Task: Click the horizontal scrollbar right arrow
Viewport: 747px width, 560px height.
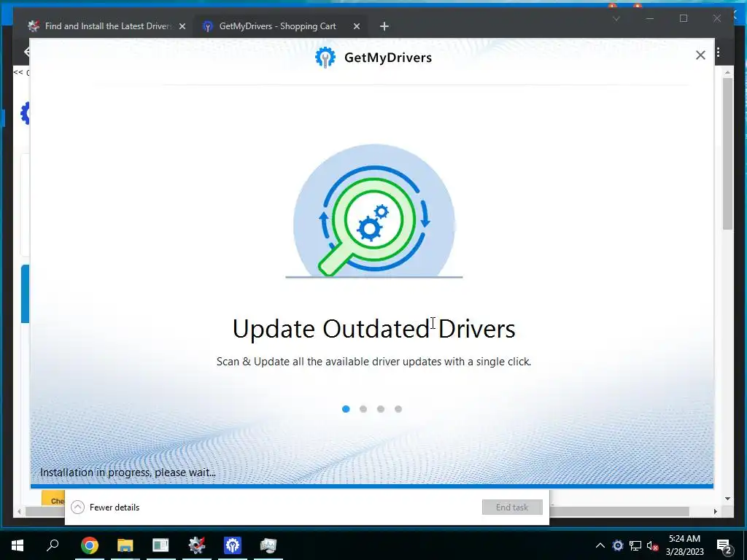Action: [x=715, y=511]
